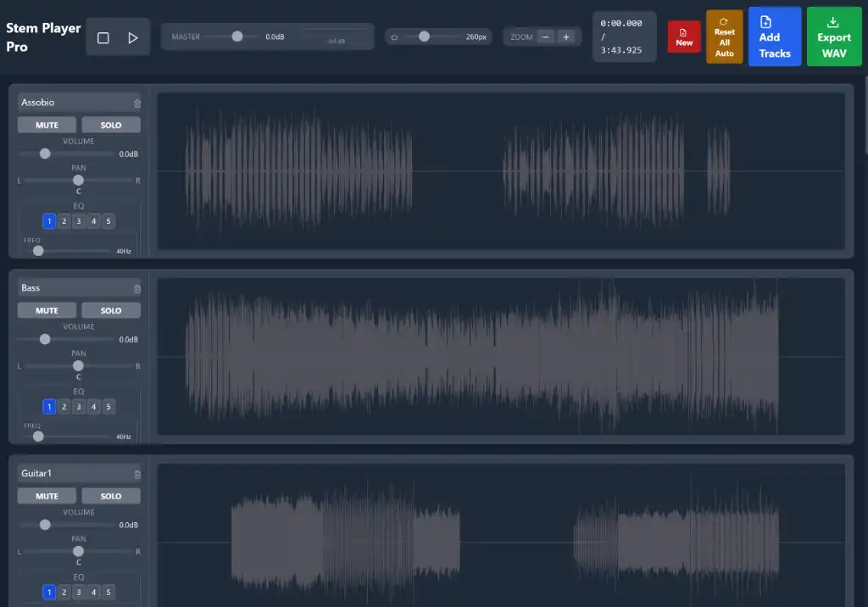868x607 pixels.
Task: Mute the Guitar1 track
Action: [47, 496]
